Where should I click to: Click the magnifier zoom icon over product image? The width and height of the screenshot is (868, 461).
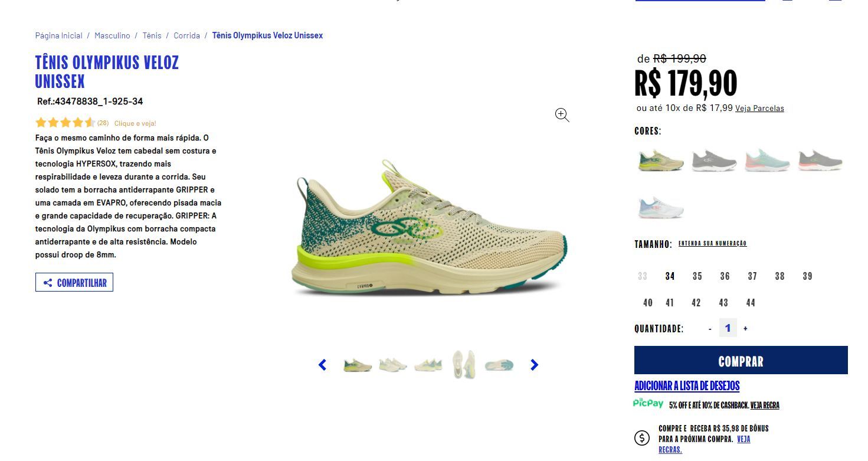562,115
